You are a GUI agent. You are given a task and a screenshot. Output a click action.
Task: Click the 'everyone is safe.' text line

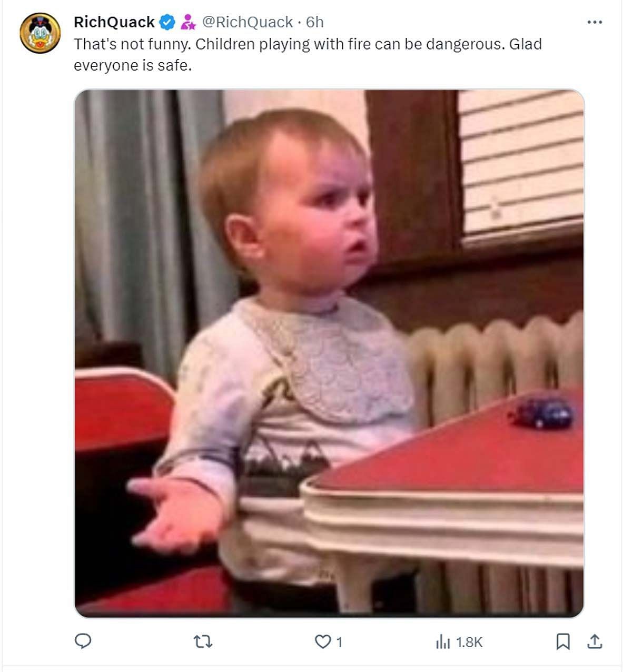click(133, 66)
